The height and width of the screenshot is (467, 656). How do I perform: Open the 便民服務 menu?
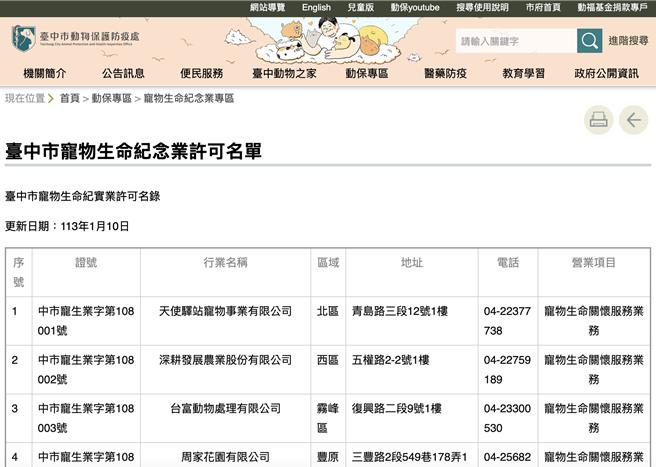click(x=201, y=73)
